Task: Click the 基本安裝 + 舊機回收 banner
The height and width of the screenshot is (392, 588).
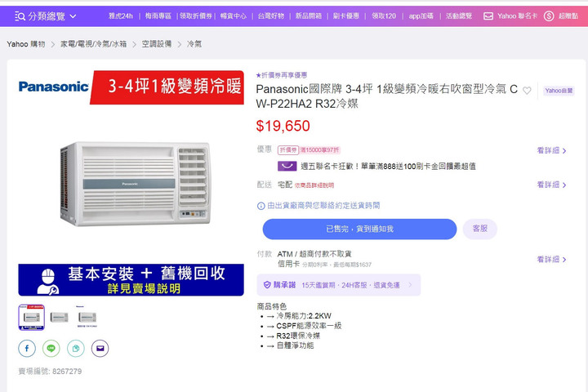Action: 131,280
